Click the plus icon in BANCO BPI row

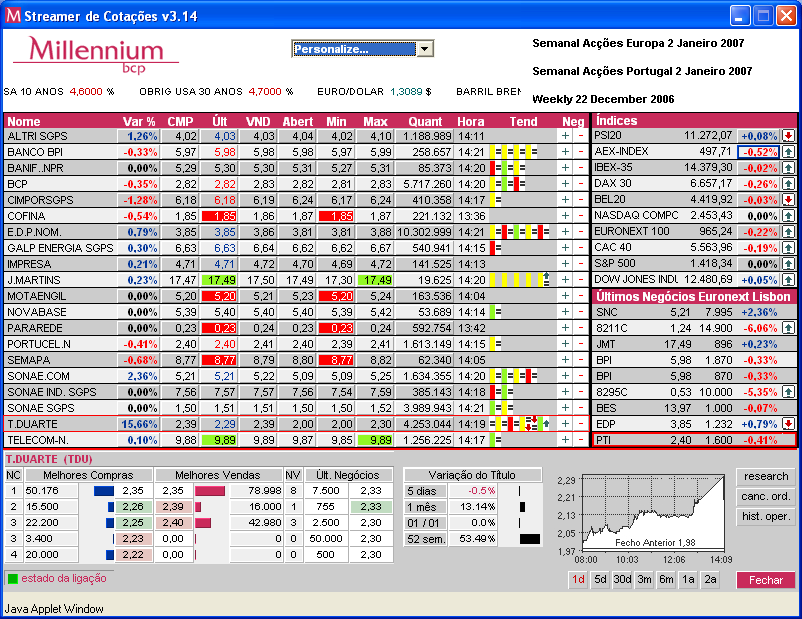tap(564, 152)
